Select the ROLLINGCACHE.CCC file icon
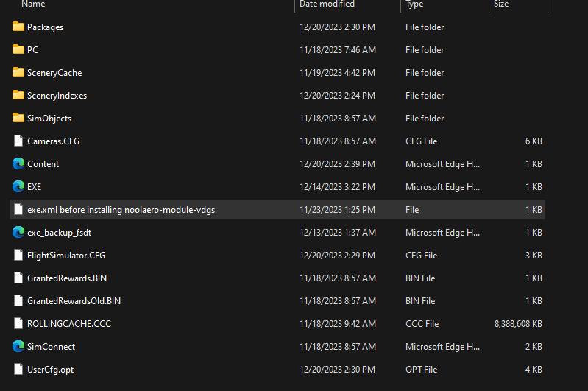Image resolution: width=588 pixels, height=391 pixels. pyautogui.click(x=18, y=324)
